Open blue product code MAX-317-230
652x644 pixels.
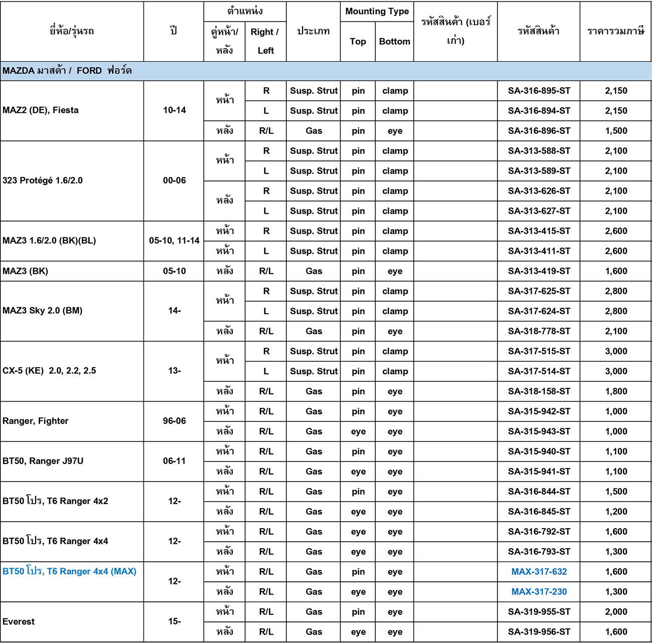pos(539,592)
